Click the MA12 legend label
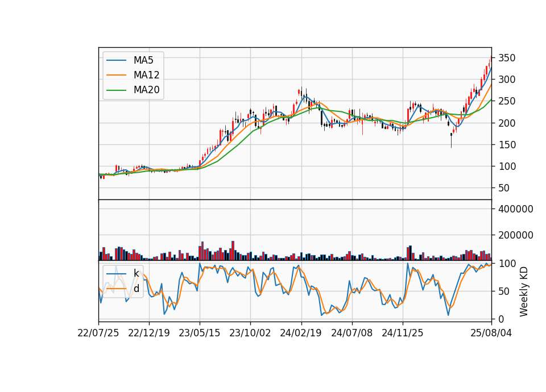Screen dimensions: 546x392 [146, 75]
